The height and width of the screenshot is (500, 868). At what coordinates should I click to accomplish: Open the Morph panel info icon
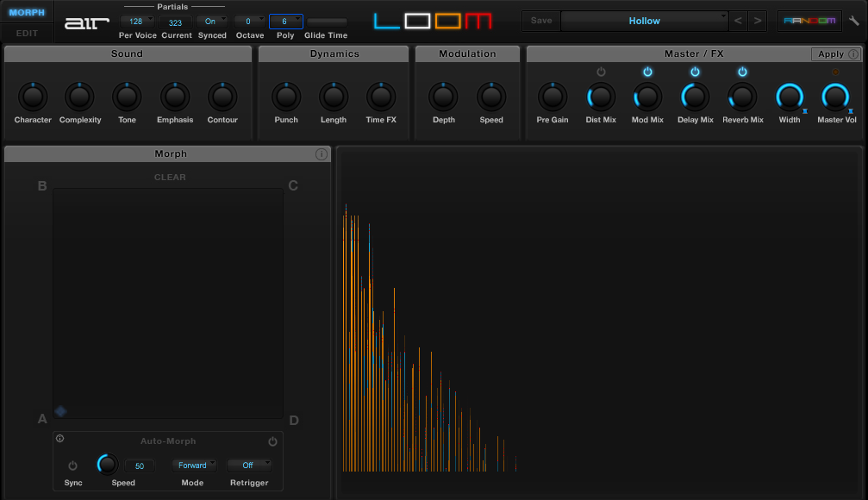pos(321,154)
